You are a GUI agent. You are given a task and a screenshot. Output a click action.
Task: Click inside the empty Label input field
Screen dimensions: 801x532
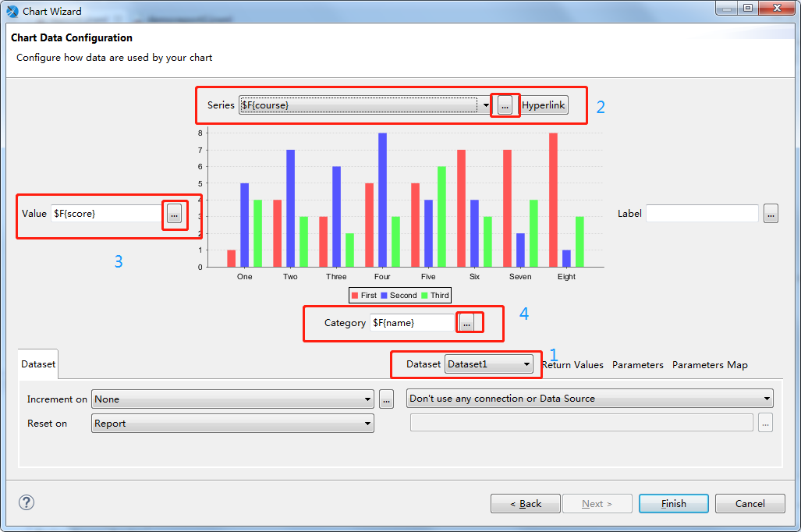tap(701, 213)
